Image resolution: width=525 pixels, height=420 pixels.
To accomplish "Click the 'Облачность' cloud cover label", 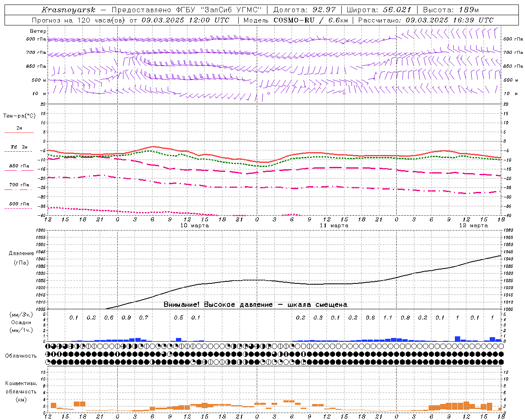I will click(21, 356).
